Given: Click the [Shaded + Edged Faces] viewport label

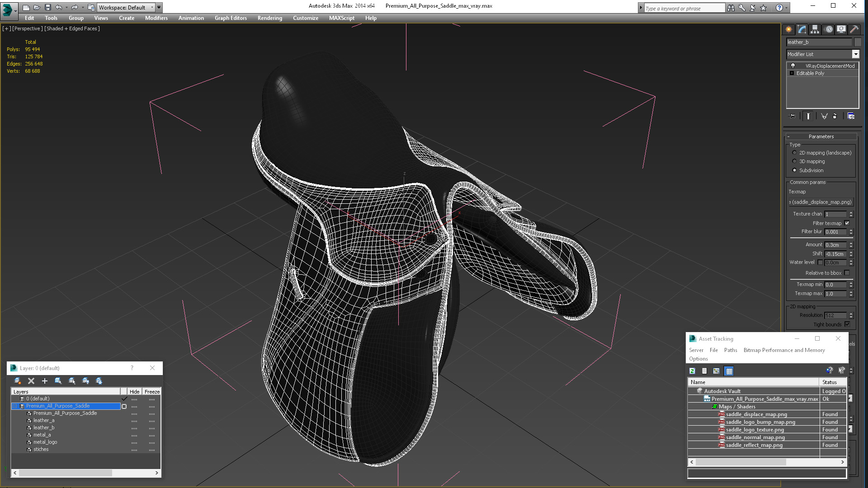Looking at the screenshot, I should [72, 28].
